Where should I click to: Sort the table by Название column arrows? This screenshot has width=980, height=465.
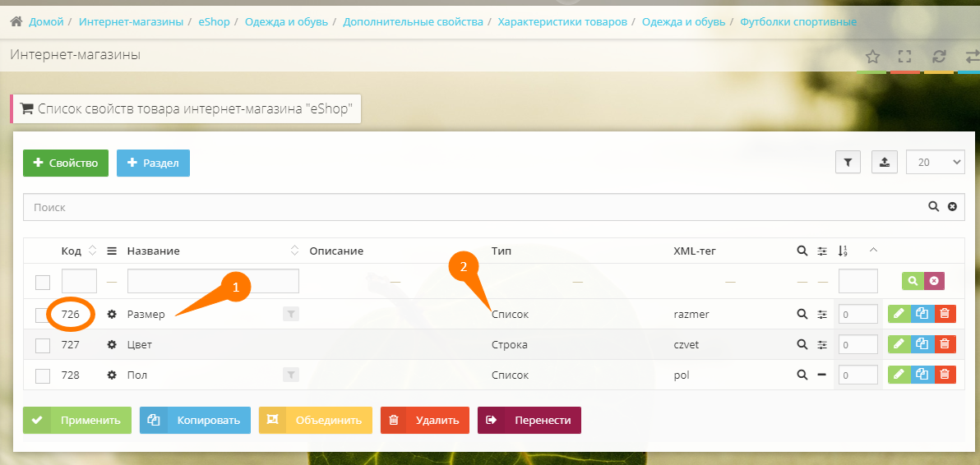[x=295, y=251]
